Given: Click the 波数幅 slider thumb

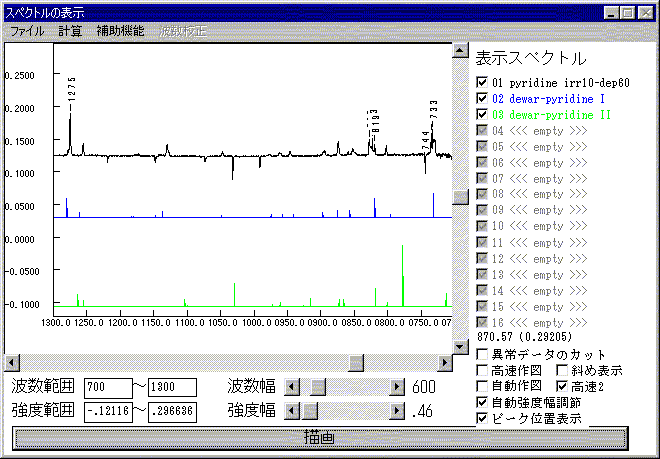Looking at the screenshot, I should (315, 386).
